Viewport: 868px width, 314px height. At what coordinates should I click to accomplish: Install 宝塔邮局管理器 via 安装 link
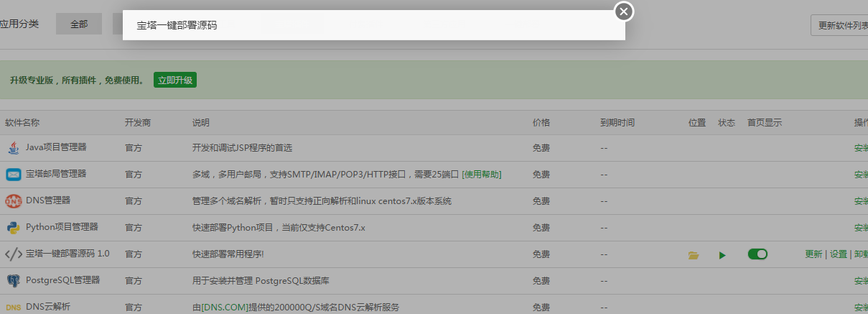click(x=861, y=175)
